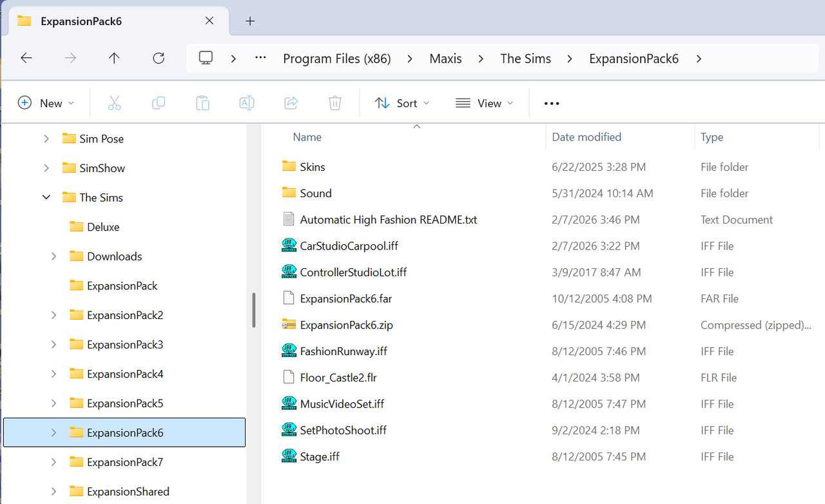
Task: Click ExpansionPack6 breadcrumb in address bar
Action: [x=634, y=59]
